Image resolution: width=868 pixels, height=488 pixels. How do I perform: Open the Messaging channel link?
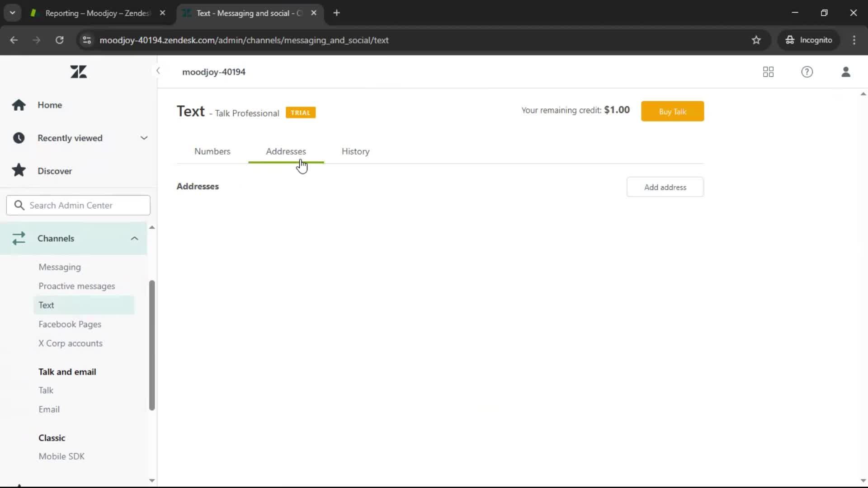(60, 267)
